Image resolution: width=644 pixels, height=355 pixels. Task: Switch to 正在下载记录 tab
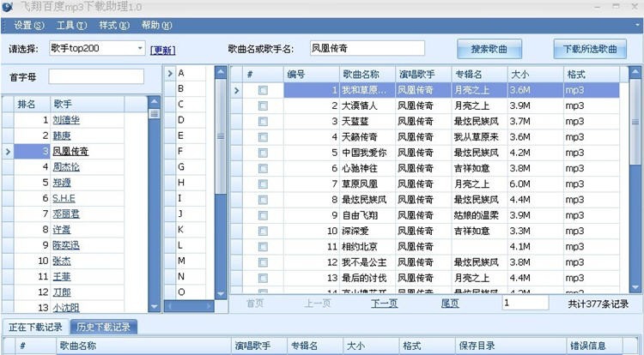click(35, 327)
